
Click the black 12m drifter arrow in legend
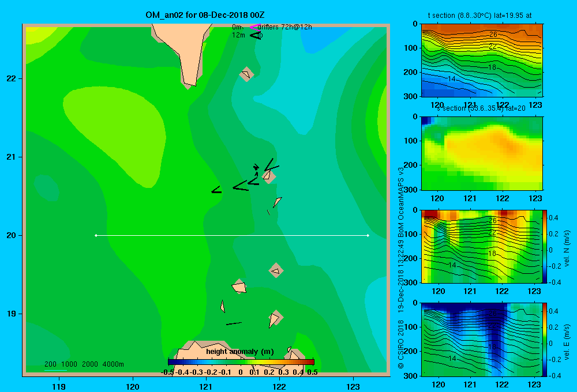[256, 35]
